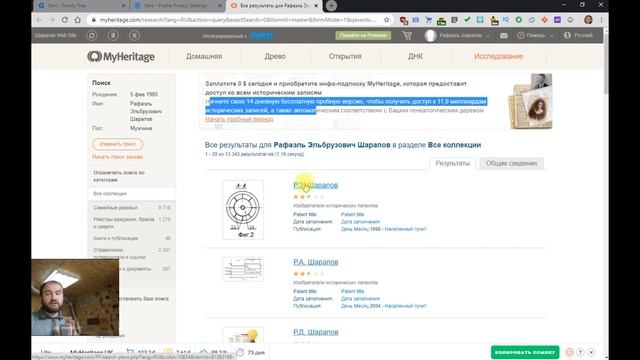This screenshot has height=360, width=640.
Task: Click the blue shopping cart extension icon
Action: point(428,20)
